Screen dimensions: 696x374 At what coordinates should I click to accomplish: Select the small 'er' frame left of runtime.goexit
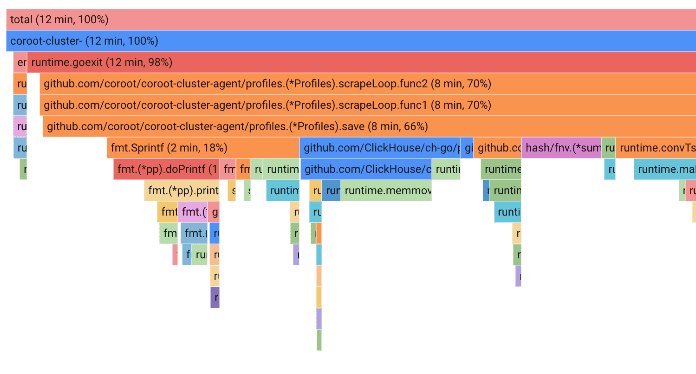tap(20, 62)
